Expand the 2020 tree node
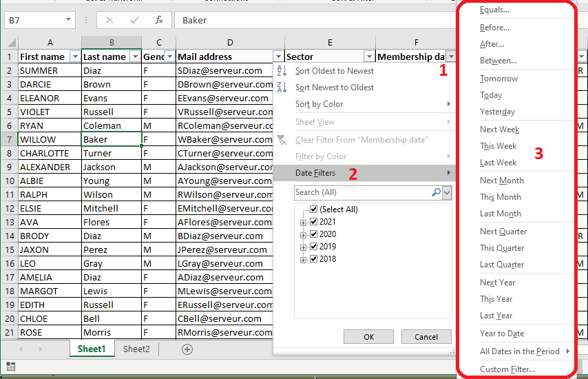 302,234
